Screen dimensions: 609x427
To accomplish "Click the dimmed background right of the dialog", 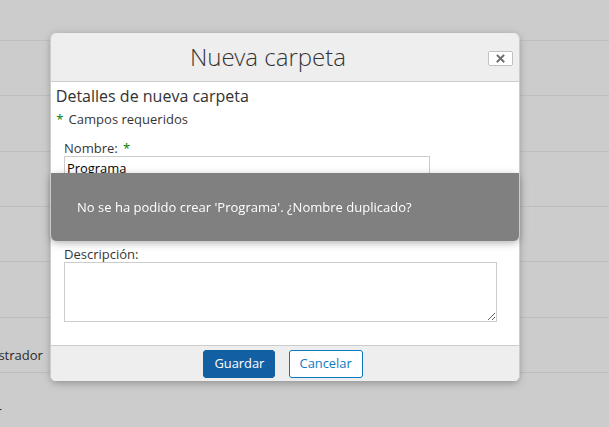I will point(565,250).
